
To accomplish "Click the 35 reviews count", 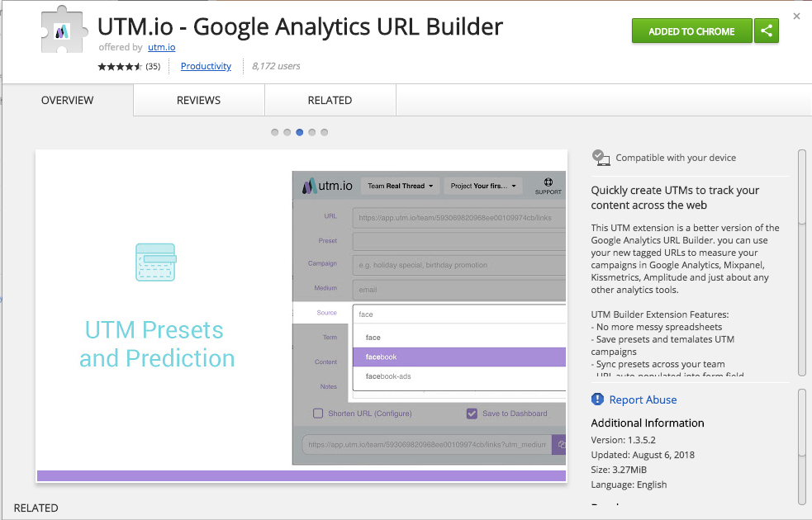I will click(x=153, y=66).
